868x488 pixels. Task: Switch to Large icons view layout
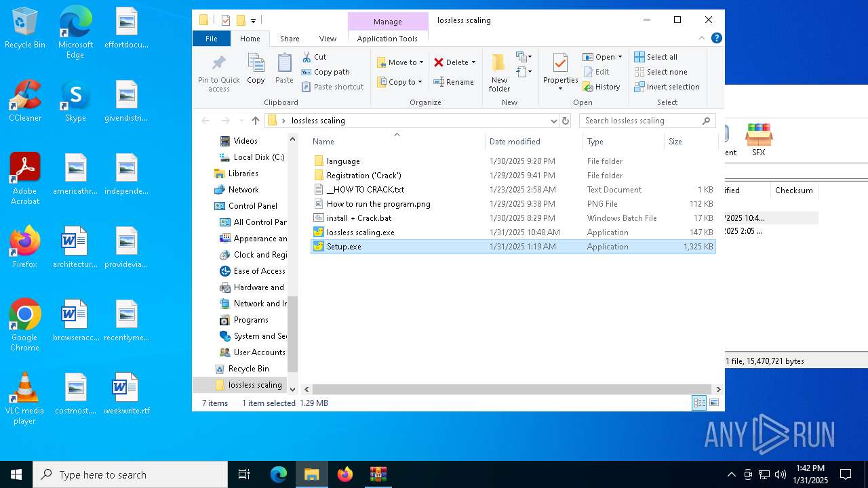713,403
